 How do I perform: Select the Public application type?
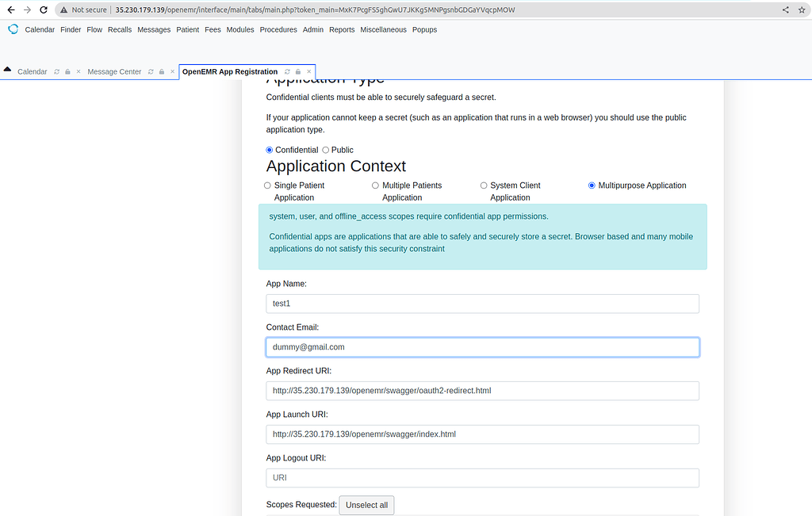click(x=324, y=150)
